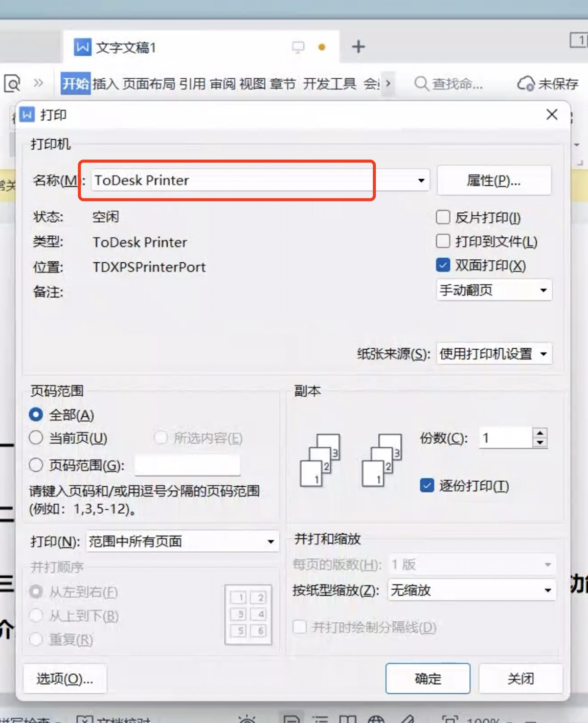Screen dimensions: 588x723
Task: Select 当前页 radio button
Action: coord(36,438)
